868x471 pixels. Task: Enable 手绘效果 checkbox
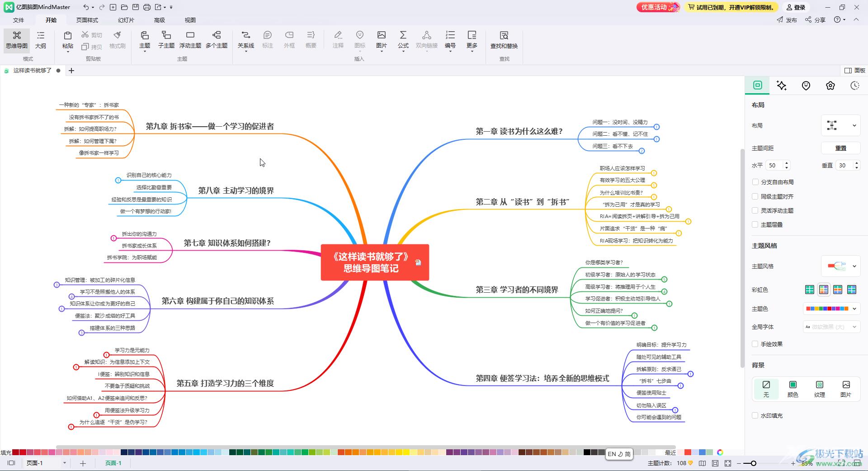pos(755,344)
